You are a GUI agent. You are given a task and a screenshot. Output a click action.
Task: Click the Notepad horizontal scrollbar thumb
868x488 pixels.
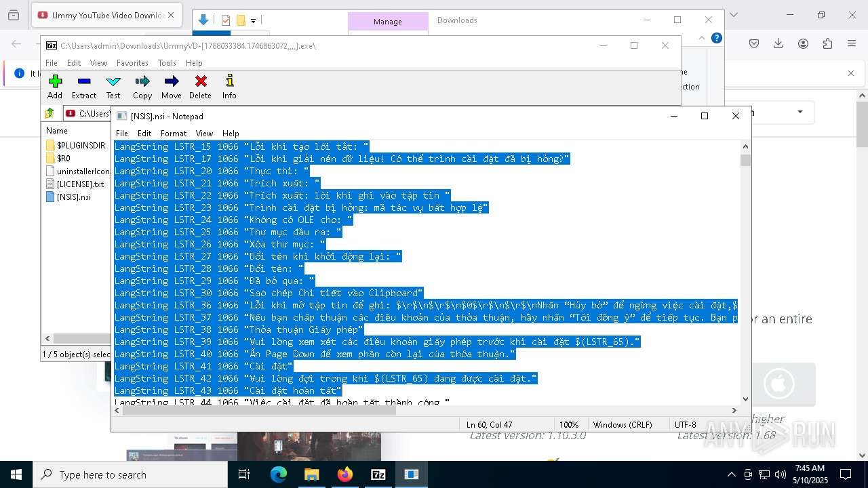click(260, 410)
